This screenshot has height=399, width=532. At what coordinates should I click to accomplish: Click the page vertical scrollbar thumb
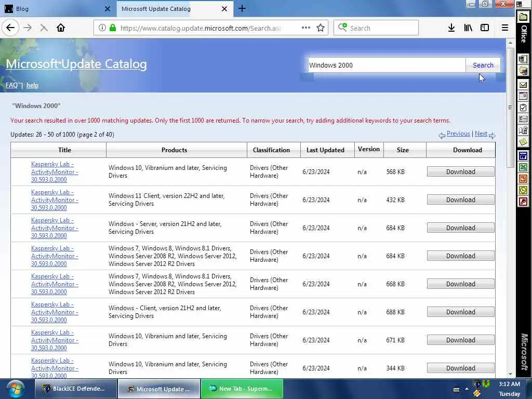(x=510, y=108)
